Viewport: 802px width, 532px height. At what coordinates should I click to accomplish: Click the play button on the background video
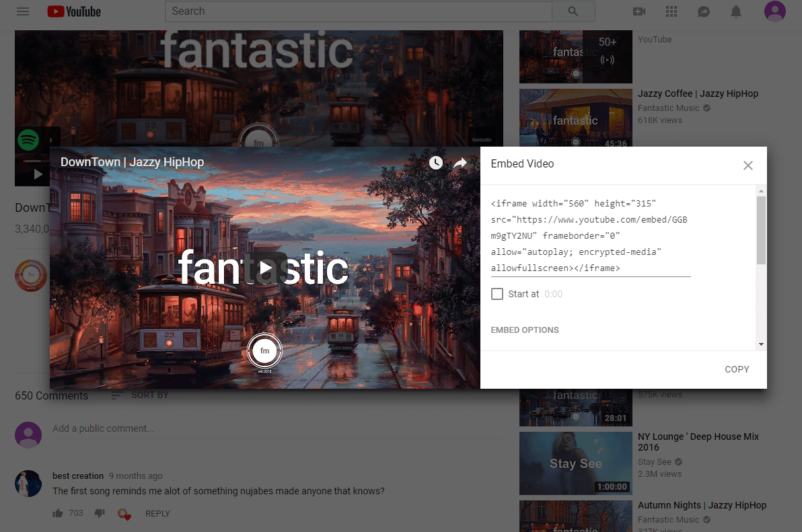coord(38,174)
